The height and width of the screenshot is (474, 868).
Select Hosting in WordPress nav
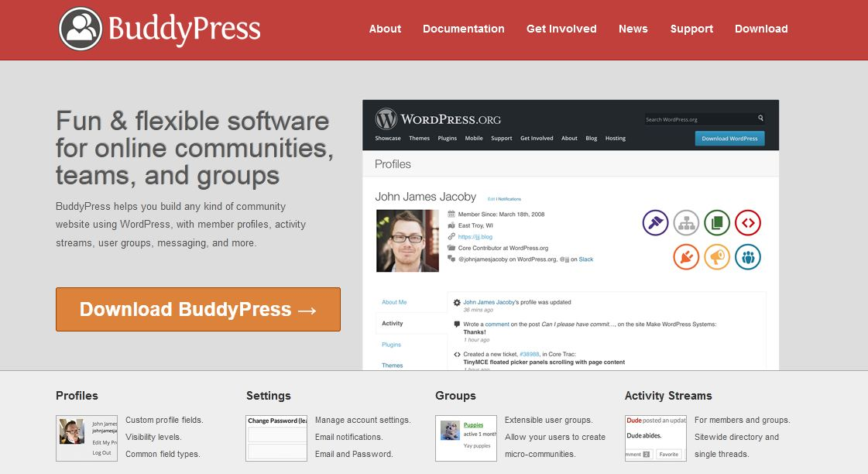click(616, 139)
